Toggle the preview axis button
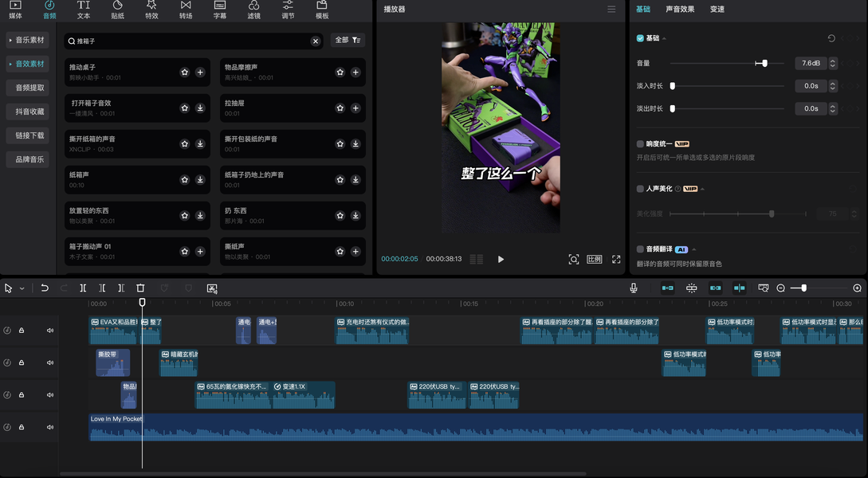 pyautogui.click(x=739, y=288)
